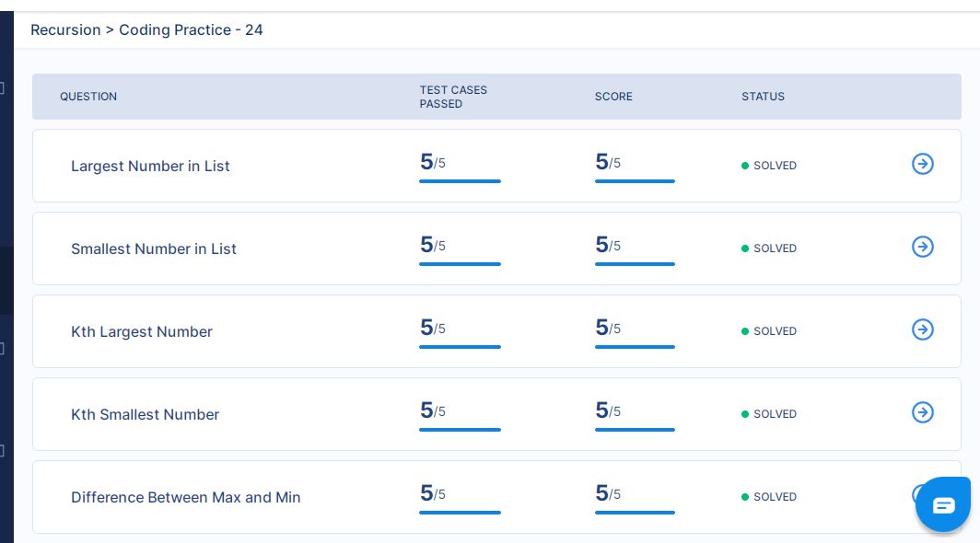
Task: Click the QUESTION column header
Action: click(88, 97)
